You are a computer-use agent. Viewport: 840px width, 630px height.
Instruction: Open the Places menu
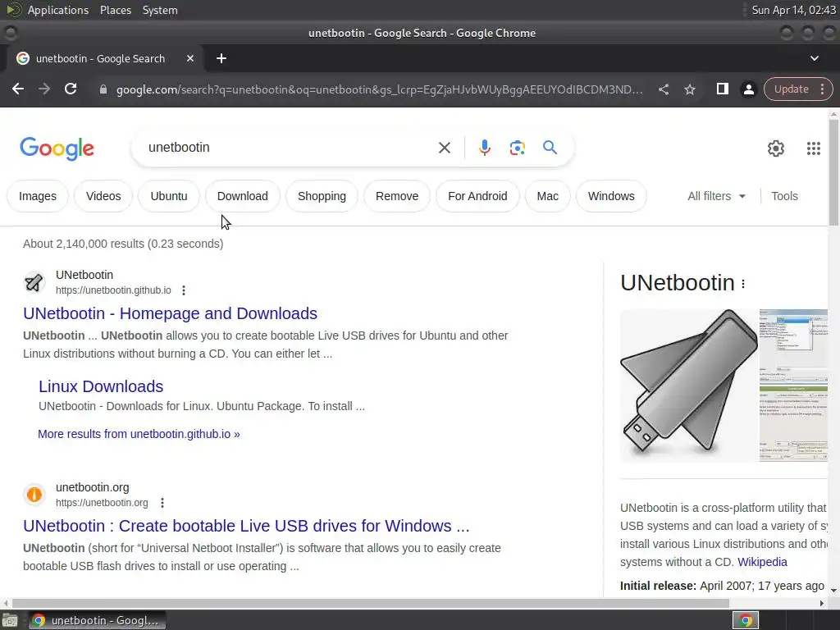click(x=115, y=10)
